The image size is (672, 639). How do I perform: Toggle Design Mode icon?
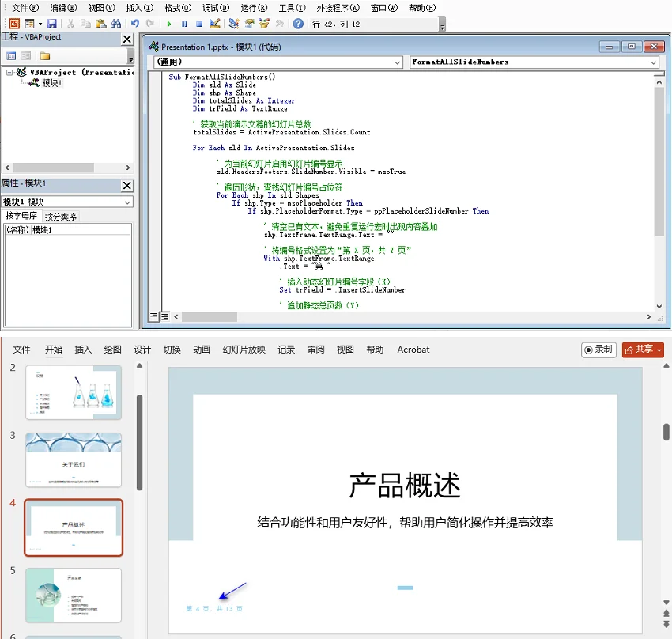214,24
